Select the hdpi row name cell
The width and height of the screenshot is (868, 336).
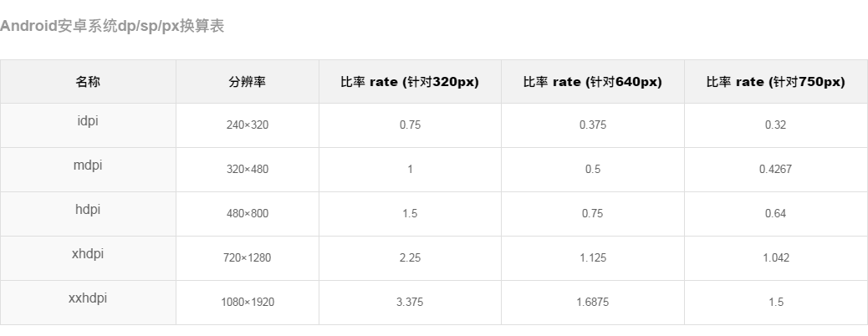[88, 214]
